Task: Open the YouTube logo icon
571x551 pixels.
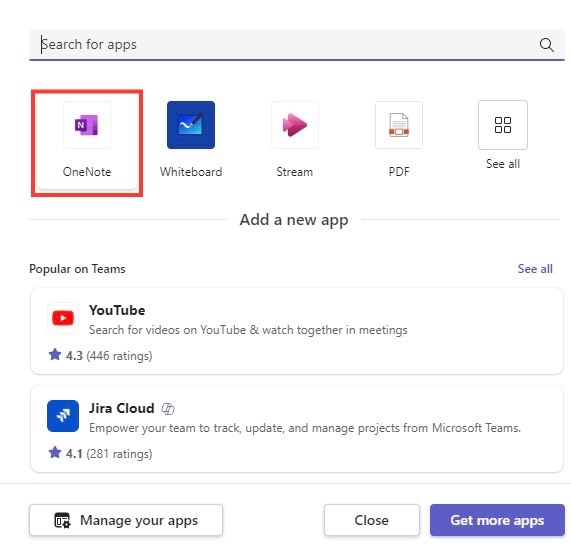Action: [63, 318]
